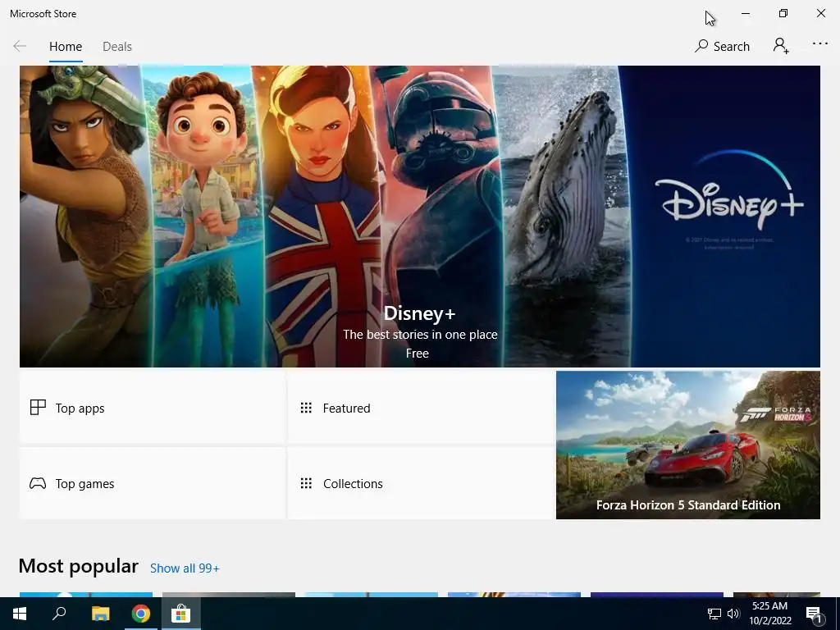The image size is (840, 630).
Task: Click Microsoft Store taskbar icon
Action: [x=180, y=614]
